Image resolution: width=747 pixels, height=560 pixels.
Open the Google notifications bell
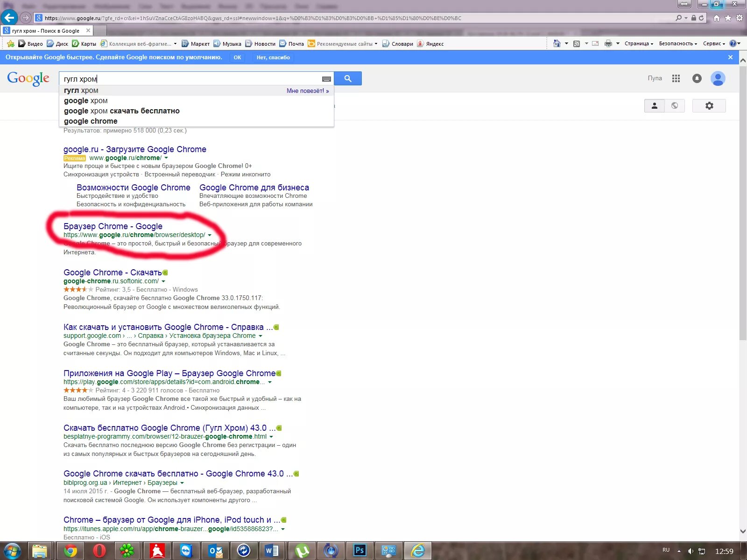pyautogui.click(x=697, y=78)
